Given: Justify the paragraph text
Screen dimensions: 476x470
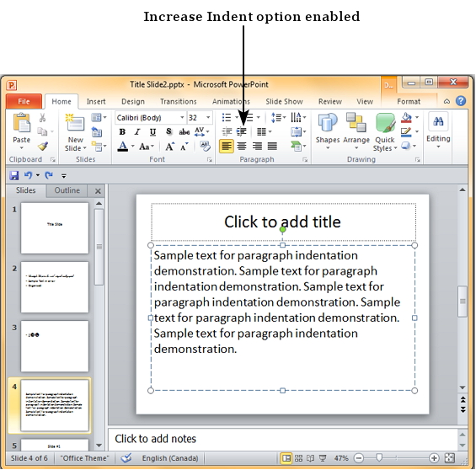Looking at the screenshot, I should point(272,147).
